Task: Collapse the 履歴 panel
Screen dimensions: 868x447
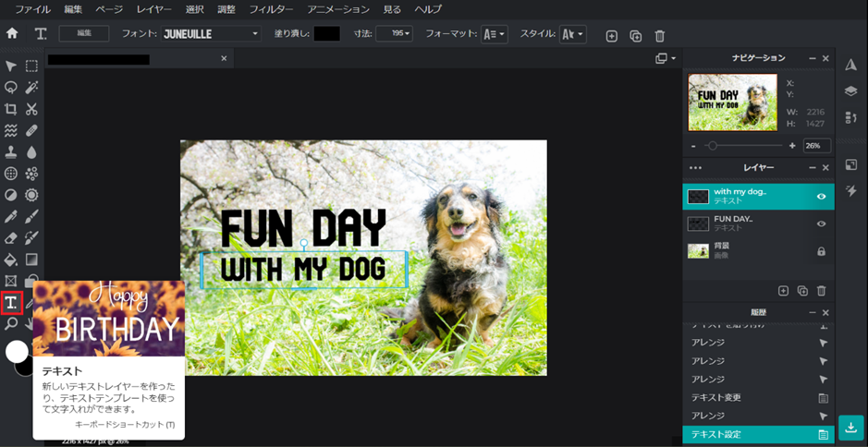Action: [813, 312]
